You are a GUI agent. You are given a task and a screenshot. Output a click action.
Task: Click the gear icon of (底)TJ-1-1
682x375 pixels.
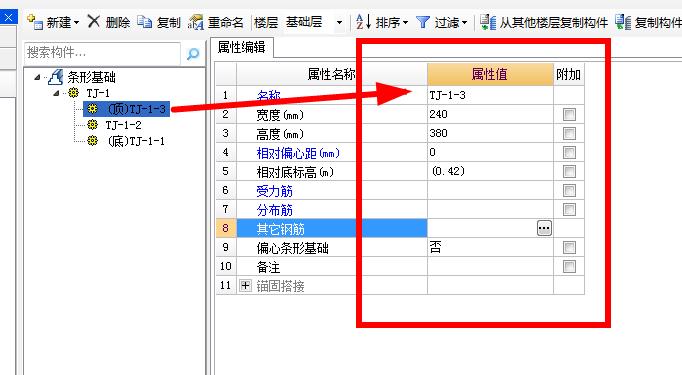coord(92,141)
